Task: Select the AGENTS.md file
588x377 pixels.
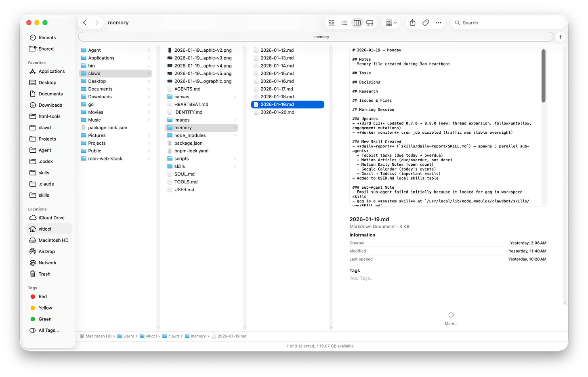Action: 201,89
